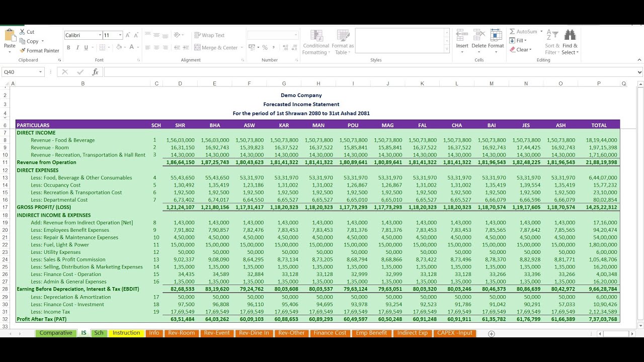644x362 pixels.
Task: Center text horizontally in the Alignment group
Action: pos(157,48)
